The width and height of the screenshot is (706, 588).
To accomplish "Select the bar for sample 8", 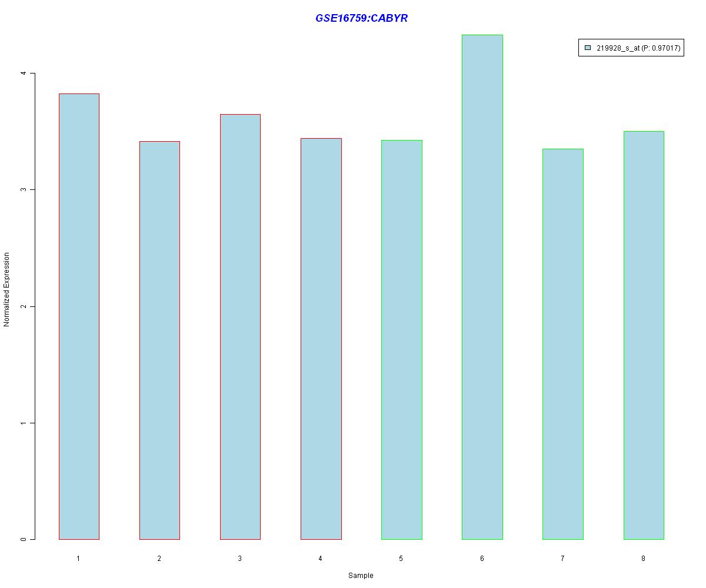I will pos(644,335).
